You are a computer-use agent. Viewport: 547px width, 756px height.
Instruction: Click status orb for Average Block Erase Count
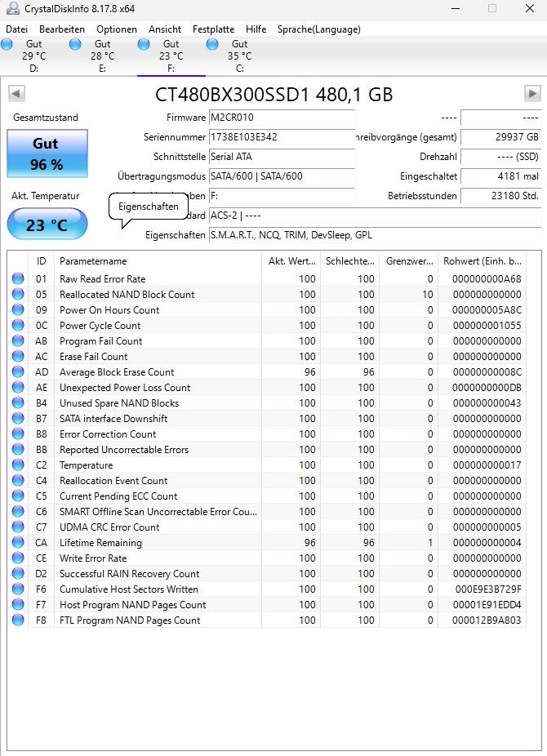coord(18,371)
